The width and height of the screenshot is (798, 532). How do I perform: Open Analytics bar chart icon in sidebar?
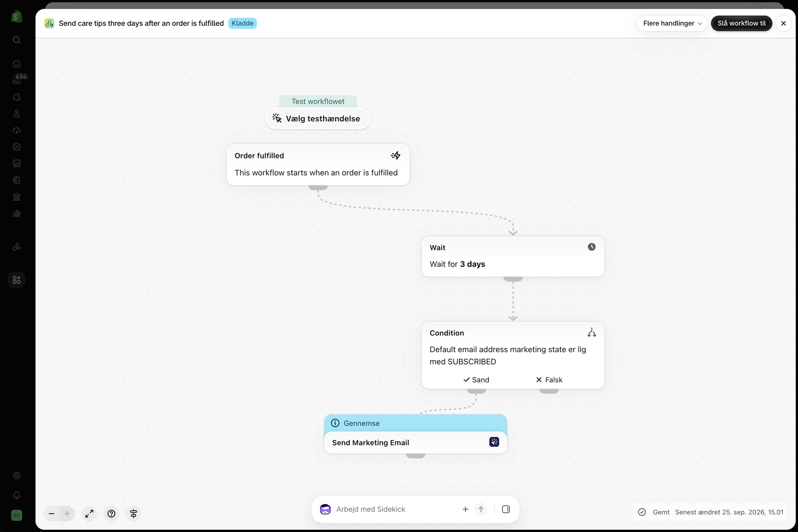[17, 213]
